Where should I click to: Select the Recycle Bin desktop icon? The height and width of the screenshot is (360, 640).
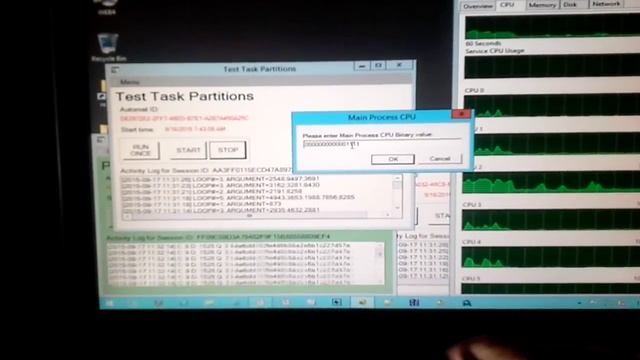point(108,47)
